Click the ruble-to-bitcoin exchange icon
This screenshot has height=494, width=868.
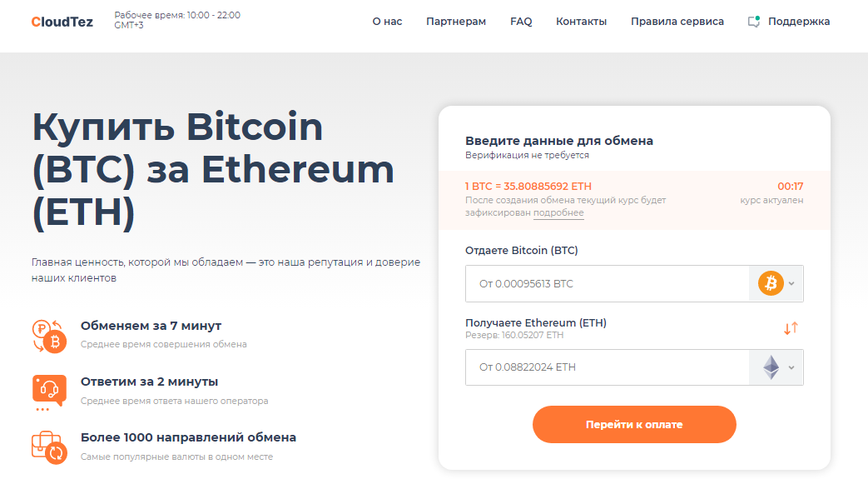[49, 336]
